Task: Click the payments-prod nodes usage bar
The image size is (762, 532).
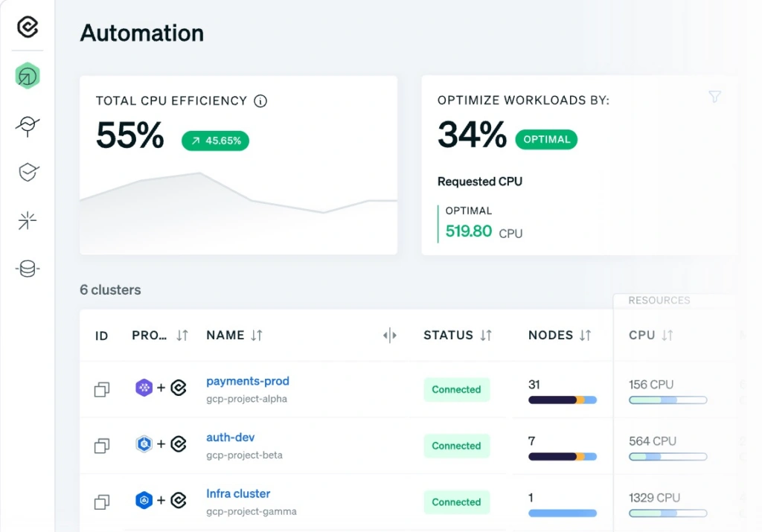Action: click(562, 400)
